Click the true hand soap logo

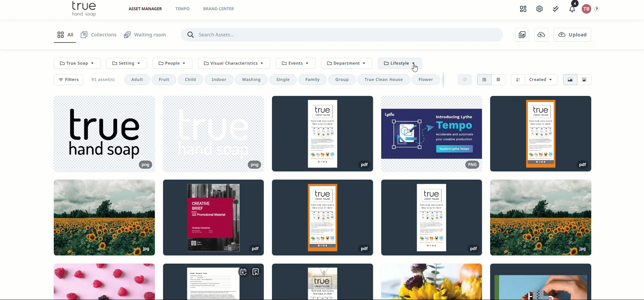tap(84, 9)
